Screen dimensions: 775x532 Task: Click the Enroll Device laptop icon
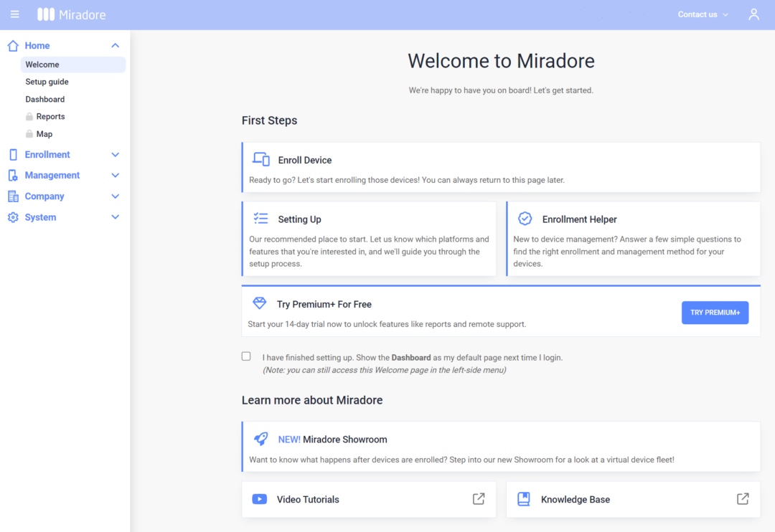(259, 159)
